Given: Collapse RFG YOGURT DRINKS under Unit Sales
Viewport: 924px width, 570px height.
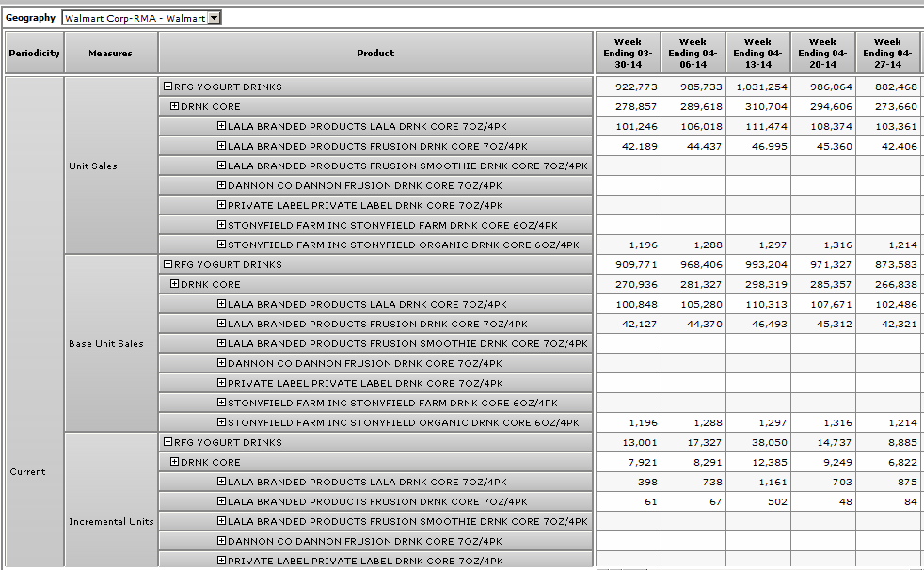Looking at the screenshot, I should 168,87.
